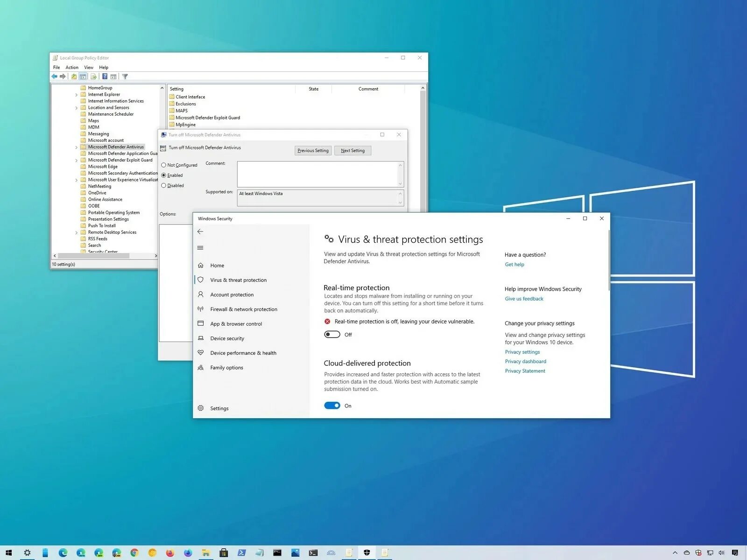
Task: Expand the Microsoft Defender Antivirus tree node
Action: [77, 147]
